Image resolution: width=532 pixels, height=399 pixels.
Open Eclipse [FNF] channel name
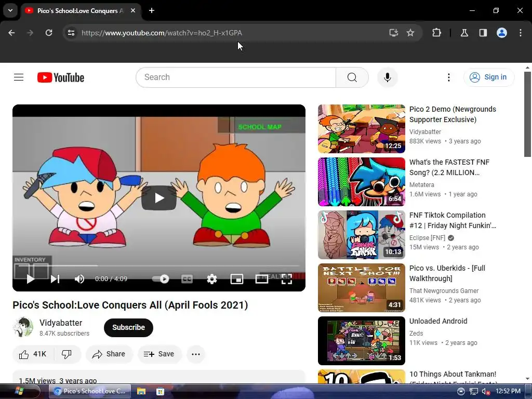[427, 238]
